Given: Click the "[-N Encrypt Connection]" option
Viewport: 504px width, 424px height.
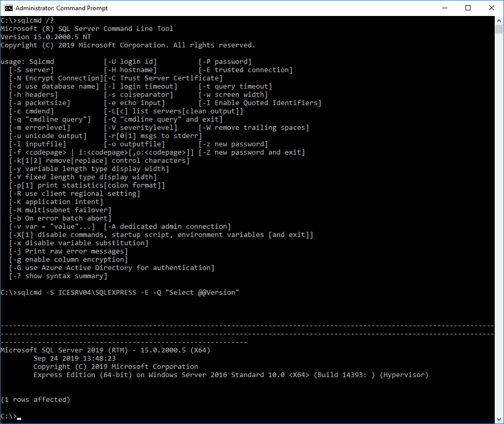Looking at the screenshot, I should 56,78.
